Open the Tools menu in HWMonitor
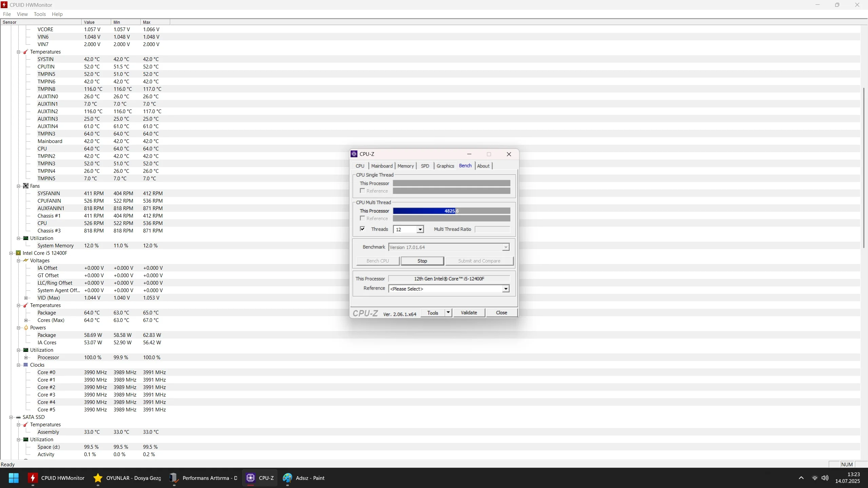This screenshot has height=488, width=868. [40, 14]
